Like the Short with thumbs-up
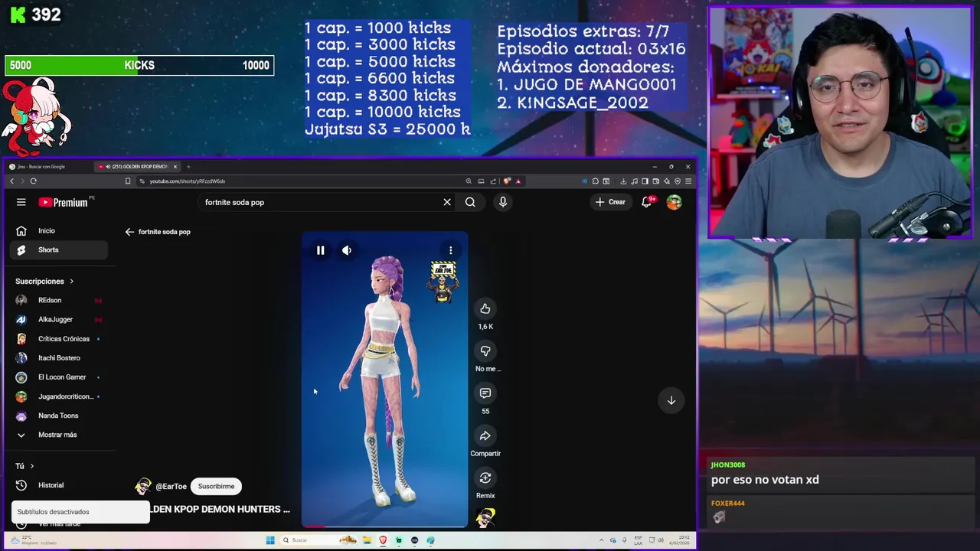 tap(485, 308)
